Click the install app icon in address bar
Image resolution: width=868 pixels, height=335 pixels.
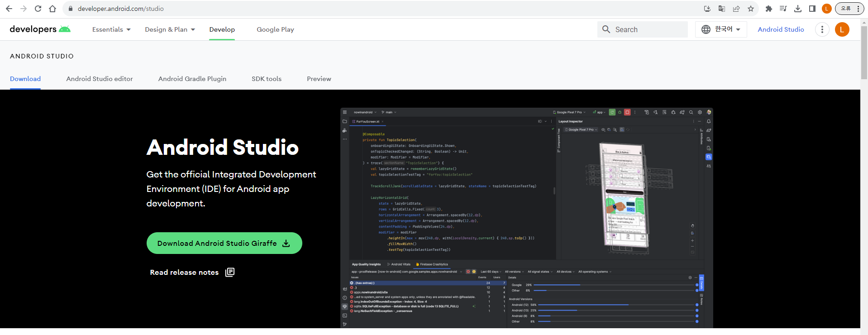(707, 9)
